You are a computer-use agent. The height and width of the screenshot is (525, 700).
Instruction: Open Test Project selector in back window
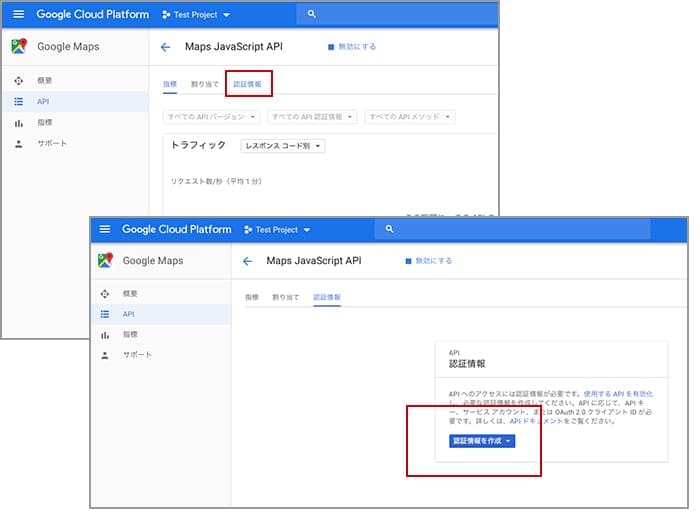pyautogui.click(x=196, y=15)
